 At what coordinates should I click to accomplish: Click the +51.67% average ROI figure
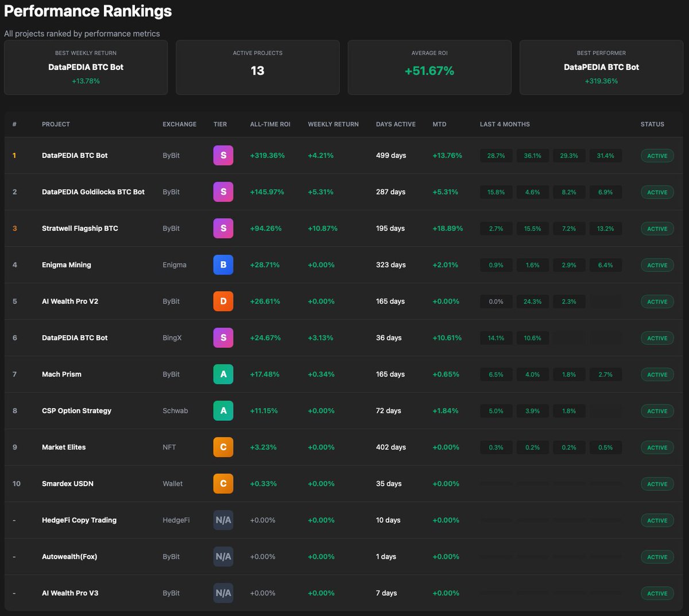point(429,71)
